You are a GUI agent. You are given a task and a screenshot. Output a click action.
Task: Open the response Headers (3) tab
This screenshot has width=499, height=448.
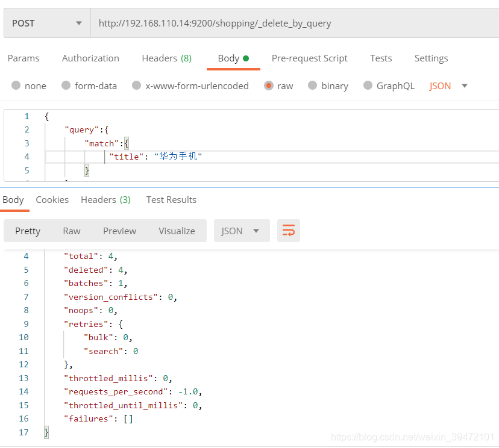[x=105, y=200]
